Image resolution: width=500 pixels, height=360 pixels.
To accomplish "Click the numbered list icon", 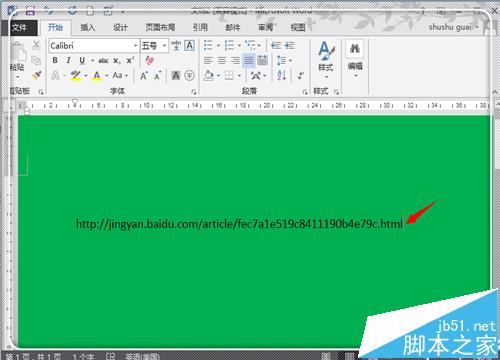I will tap(229, 45).
